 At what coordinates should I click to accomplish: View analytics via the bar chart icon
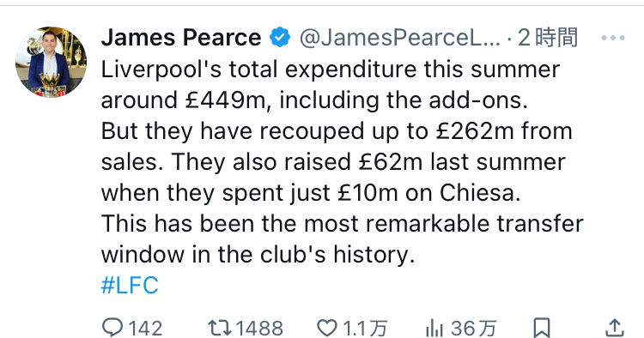pyautogui.click(x=434, y=329)
